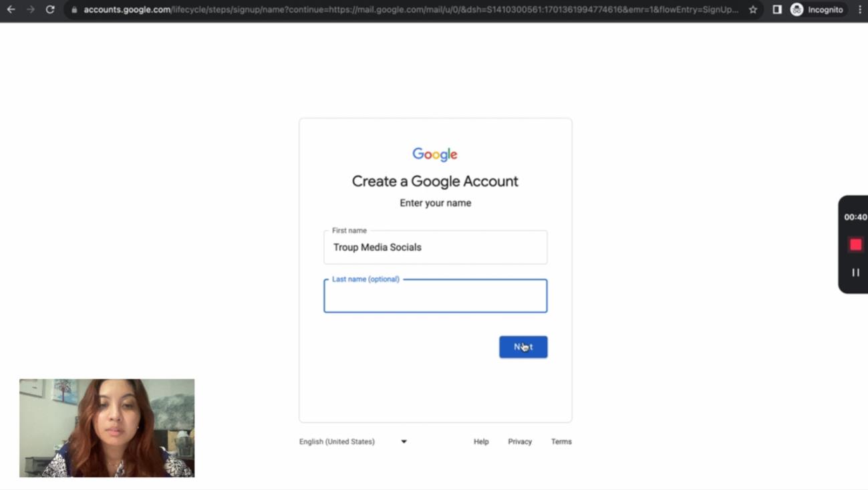Screen dimensions: 868x490
Task: Click the First name field
Action: [435, 247]
